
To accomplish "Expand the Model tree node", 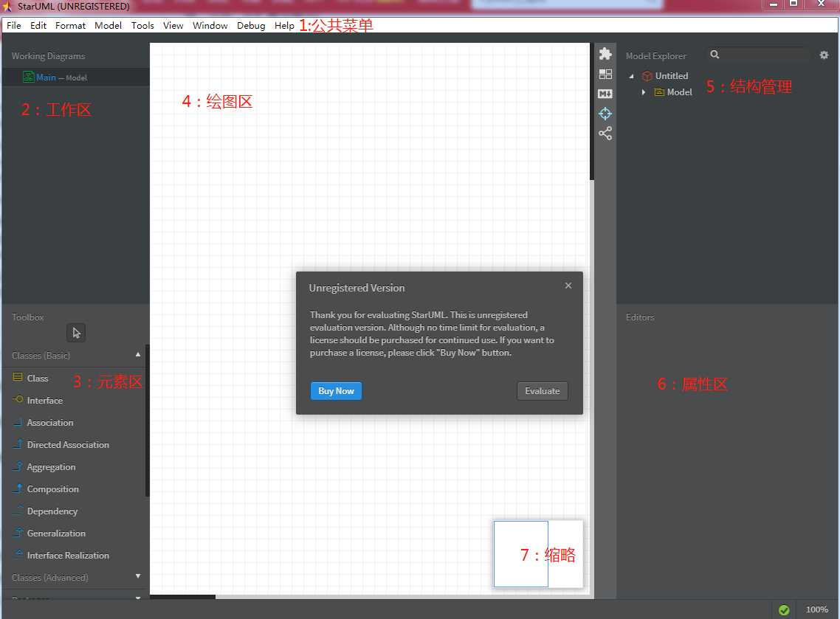I will [x=644, y=92].
